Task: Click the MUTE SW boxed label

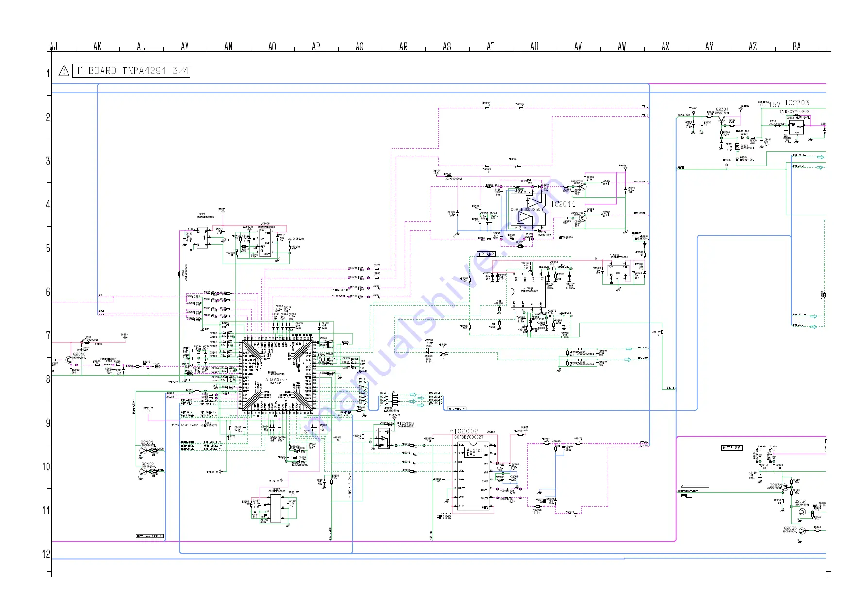Action: point(732,448)
